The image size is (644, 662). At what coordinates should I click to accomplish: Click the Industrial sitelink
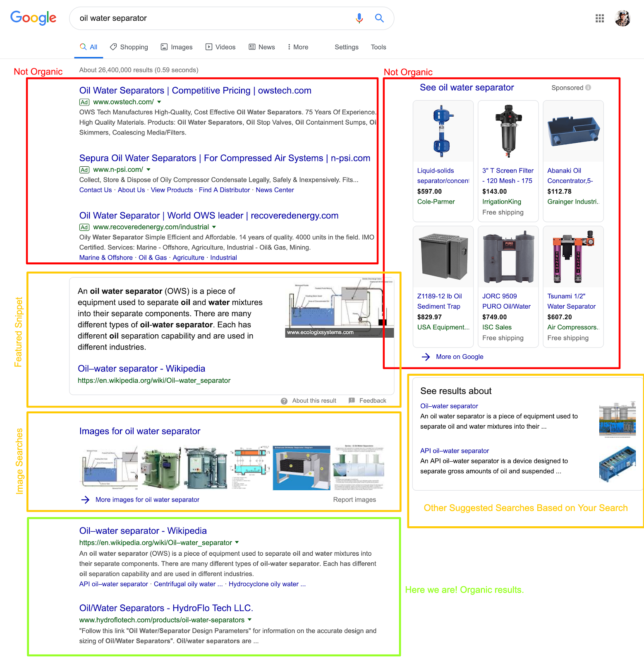[223, 257]
